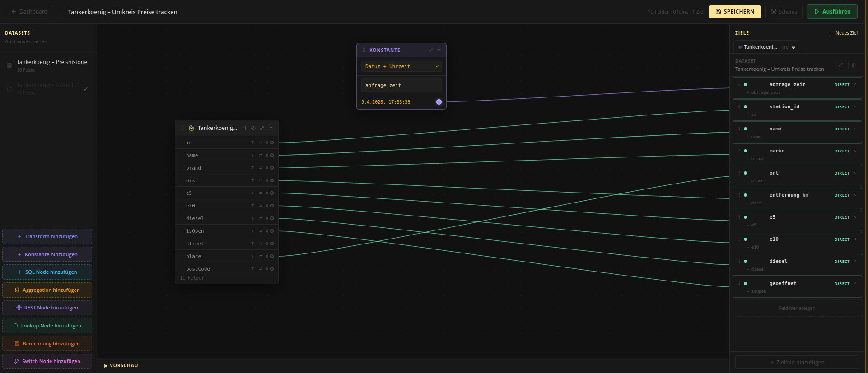Click the pencil edit icon for the target dataset
This screenshot has width=868, height=373.
tap(840, 65)
